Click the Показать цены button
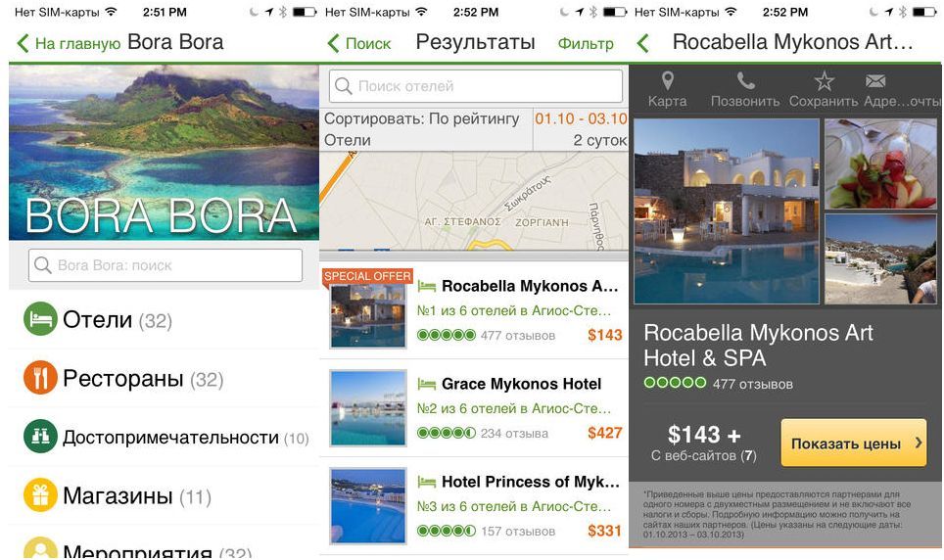944x560 pixels. 854,443
